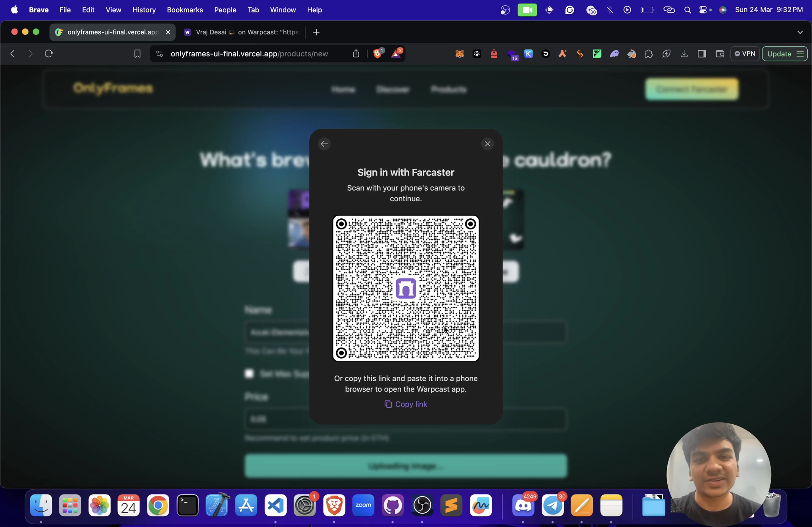Open OBS Studio from the dock
Screen dimensions: 812x527
click(x=422, y=505)
